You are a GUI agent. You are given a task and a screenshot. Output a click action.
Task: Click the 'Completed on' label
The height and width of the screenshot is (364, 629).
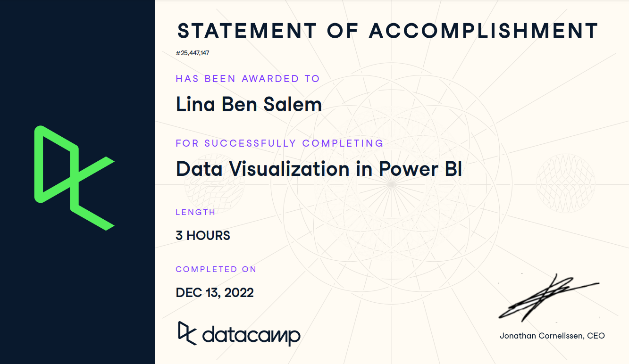[x=216, y=269]
